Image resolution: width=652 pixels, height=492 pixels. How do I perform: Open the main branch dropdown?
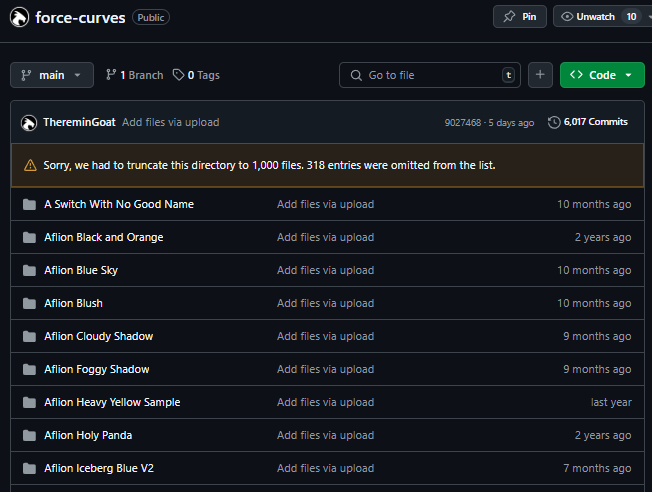coord(52,75)
